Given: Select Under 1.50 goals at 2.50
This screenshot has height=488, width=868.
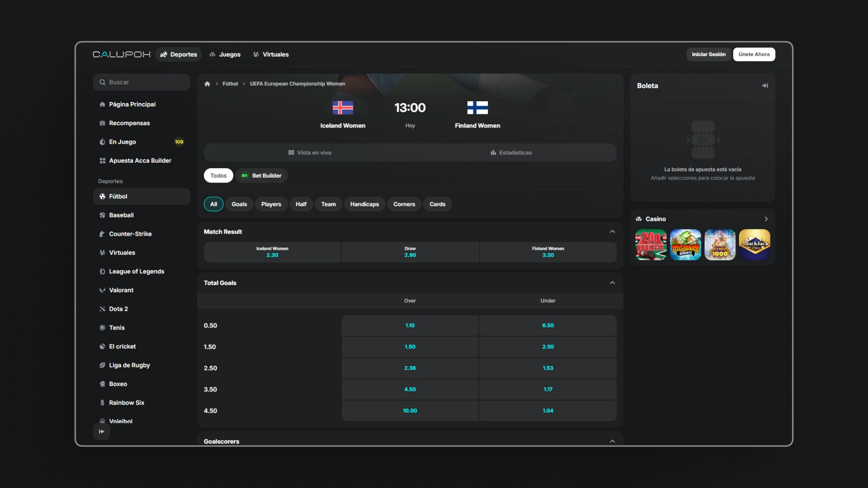Looking at the screenshot, I should pos(548,347).
